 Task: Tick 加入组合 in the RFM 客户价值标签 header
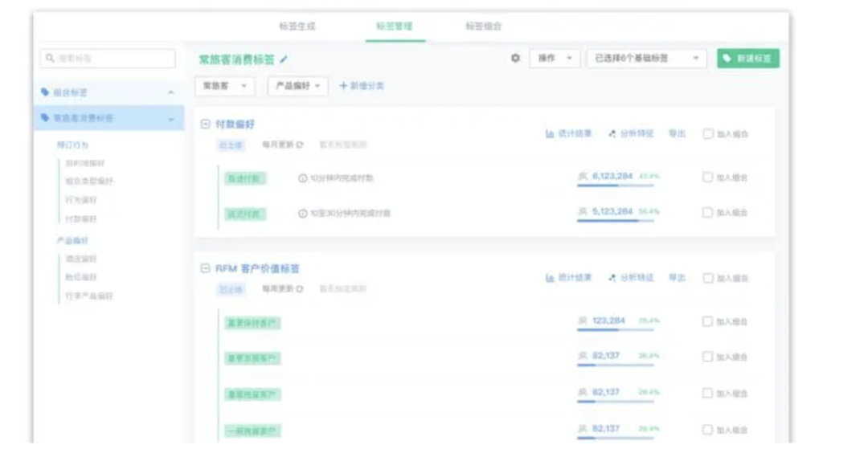708,278
